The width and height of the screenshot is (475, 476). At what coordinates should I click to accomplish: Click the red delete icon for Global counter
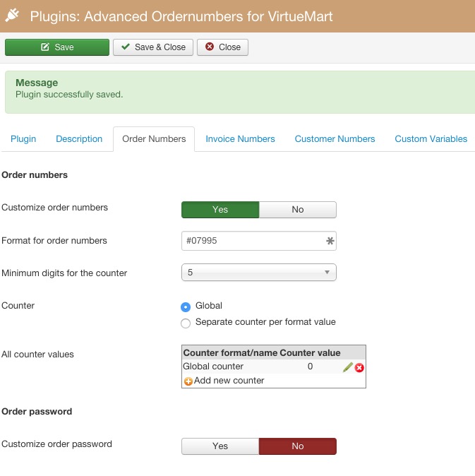point(359,367)
